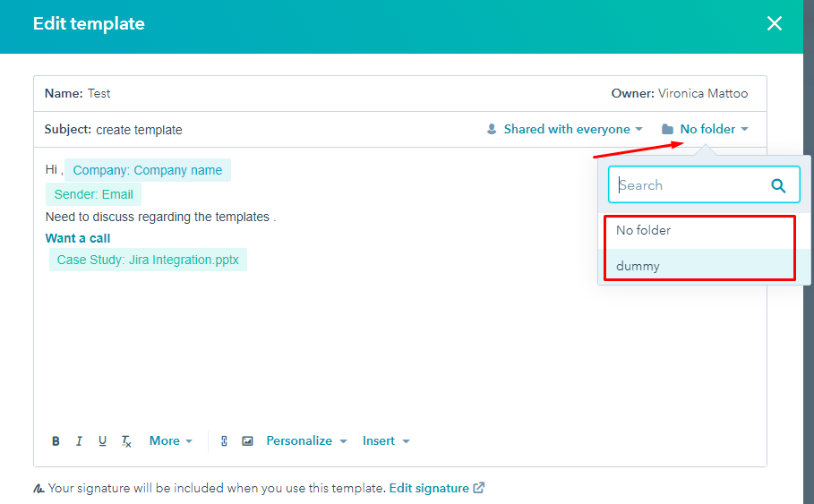This screenshot has height=504, width=814.
Task: Close the Edit template dialog
Action: click(x=774, y=23)
